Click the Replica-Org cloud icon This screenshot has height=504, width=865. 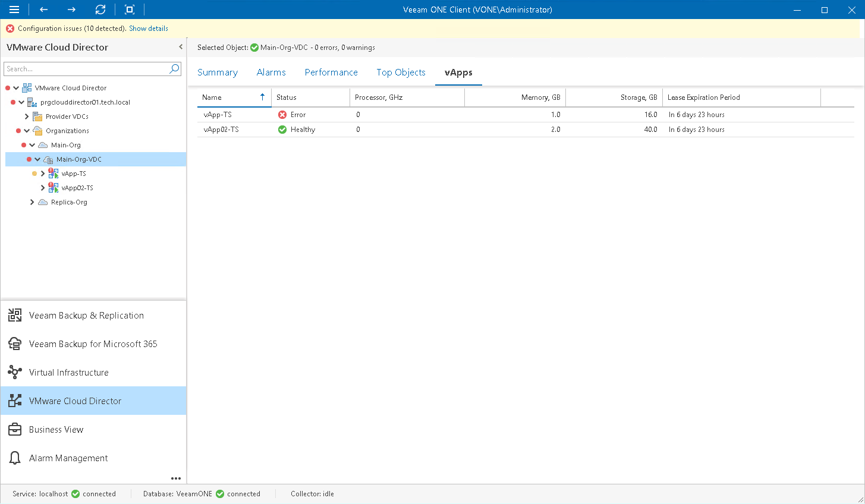pyautogui.click(x=43, y=202)
